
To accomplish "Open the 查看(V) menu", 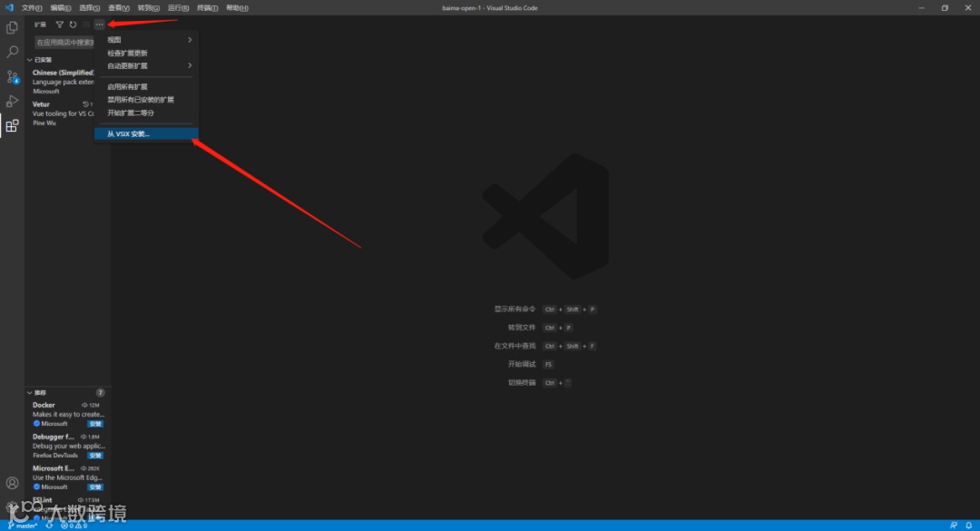I will coord(119,7).
